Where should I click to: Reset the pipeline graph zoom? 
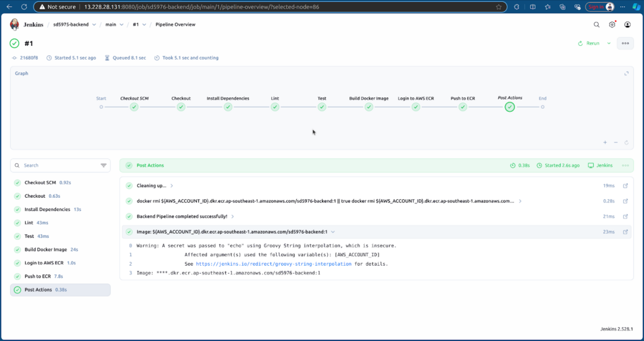626,143
